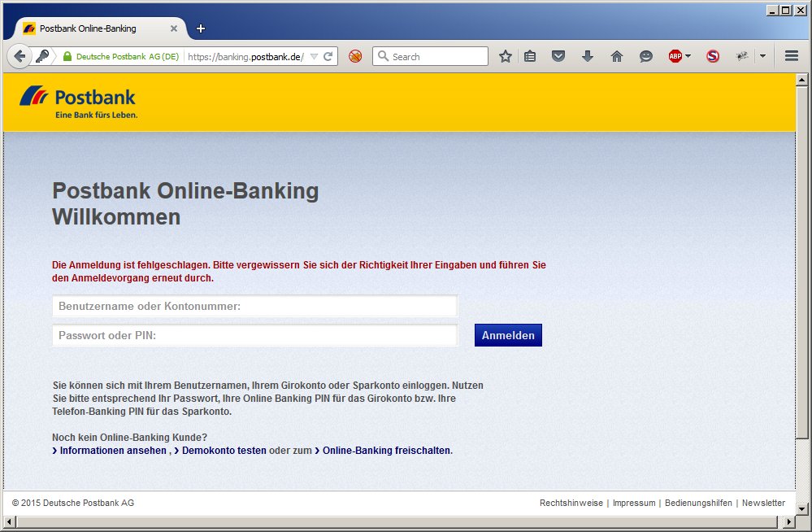Click the "© 2015 Deutsche Postbank AG" copyright text
Screen dimensions: 812x532
pyautogui.click(x=73, y=503)
